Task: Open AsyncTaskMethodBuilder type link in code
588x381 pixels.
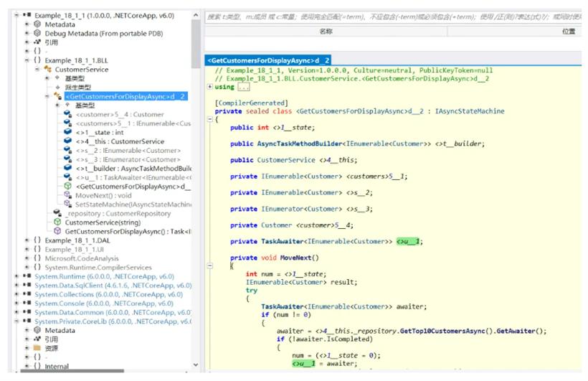Action: point(300,144)
